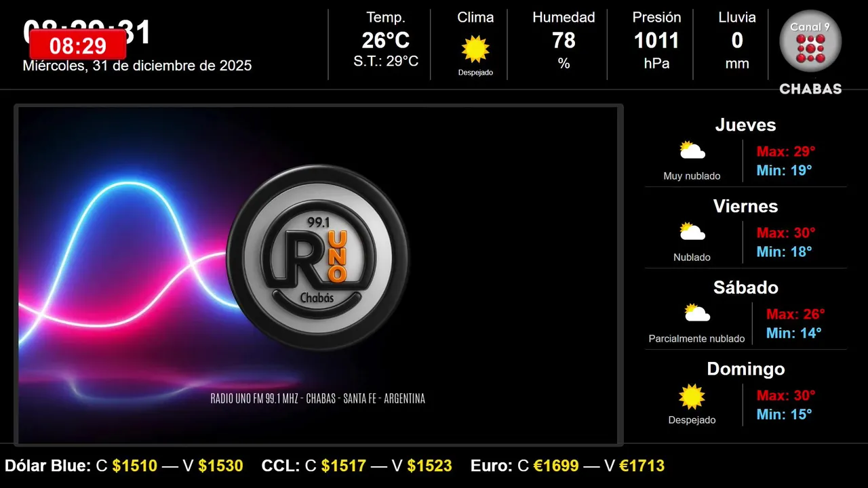The width and height of the screenshot is (868, 488).
Task: Click the Muy nublado label
Action: [x=692, y=176]
